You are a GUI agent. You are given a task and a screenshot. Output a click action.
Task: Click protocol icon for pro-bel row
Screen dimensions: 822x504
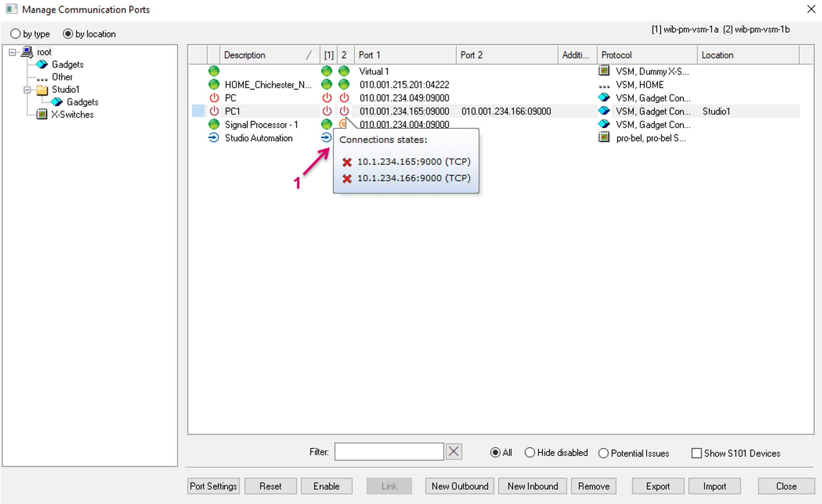(x=604, y=137)
